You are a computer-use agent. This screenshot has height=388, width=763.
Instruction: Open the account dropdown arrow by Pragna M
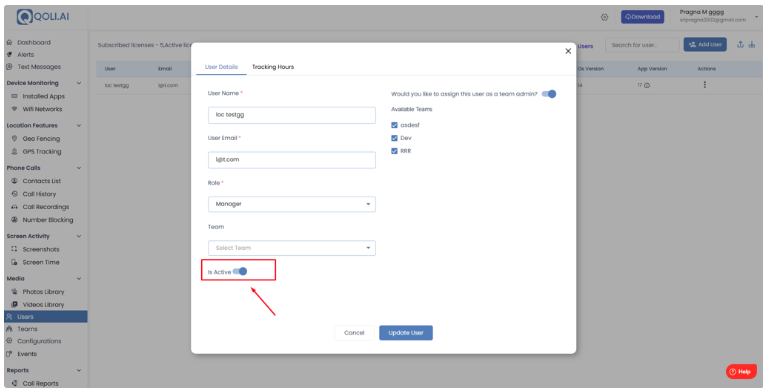click(x=756, y=17)
